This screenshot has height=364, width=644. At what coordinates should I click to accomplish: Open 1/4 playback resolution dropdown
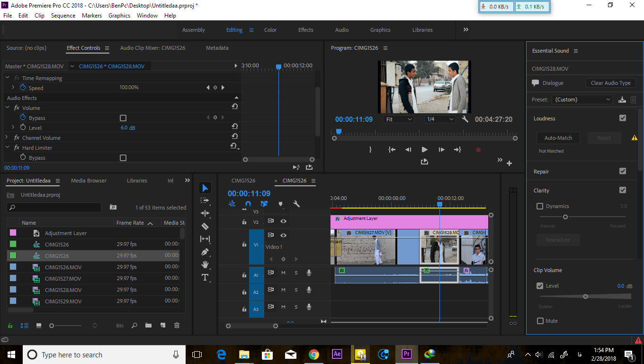point(440,119)
